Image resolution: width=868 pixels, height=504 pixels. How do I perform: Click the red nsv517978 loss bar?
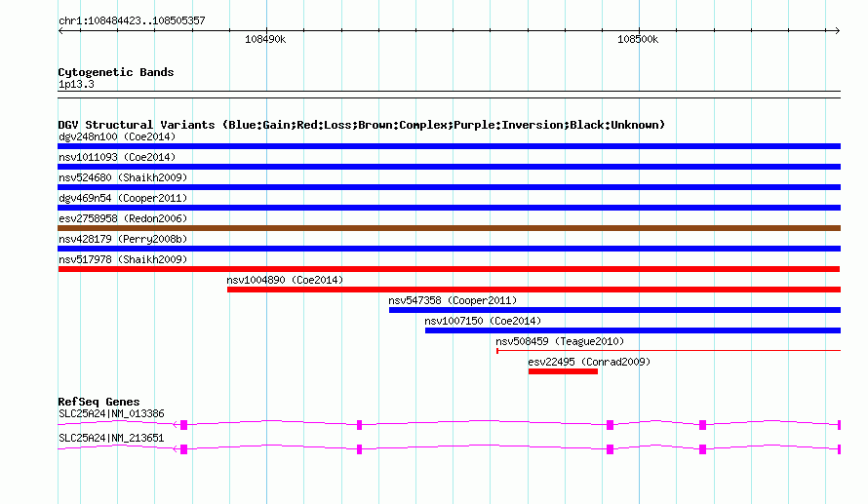click(x=449, y=269)
